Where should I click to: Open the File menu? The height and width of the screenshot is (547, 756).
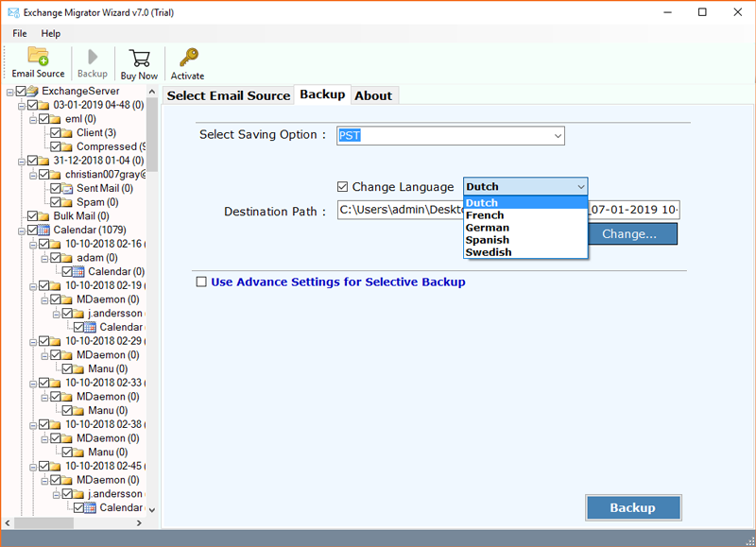[20, 33]
